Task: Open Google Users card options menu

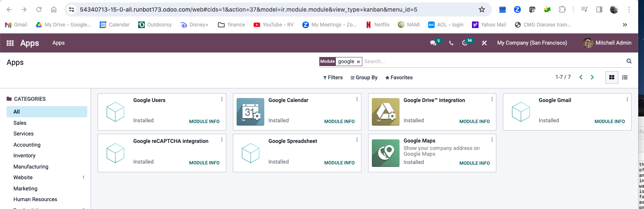Action: click(x=222, y=99)
